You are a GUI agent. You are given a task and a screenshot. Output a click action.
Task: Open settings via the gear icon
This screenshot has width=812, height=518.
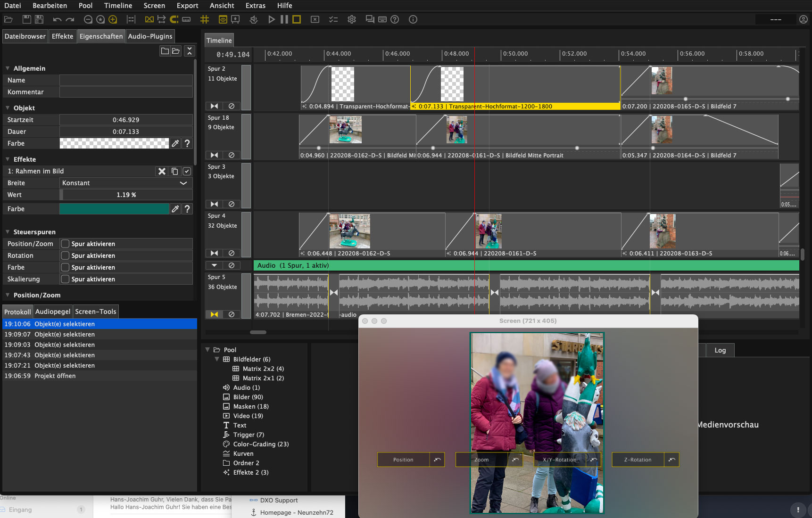[352, 19]
